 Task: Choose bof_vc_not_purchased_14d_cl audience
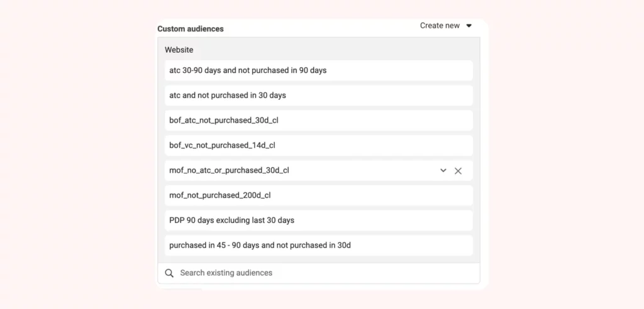(319, 146)
